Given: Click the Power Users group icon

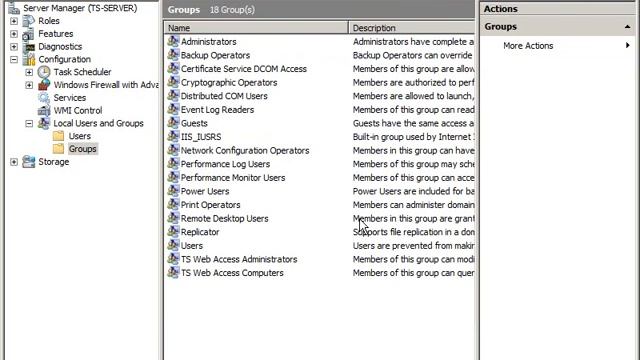Looking at the screenshot, I should [x=173, y=191].
